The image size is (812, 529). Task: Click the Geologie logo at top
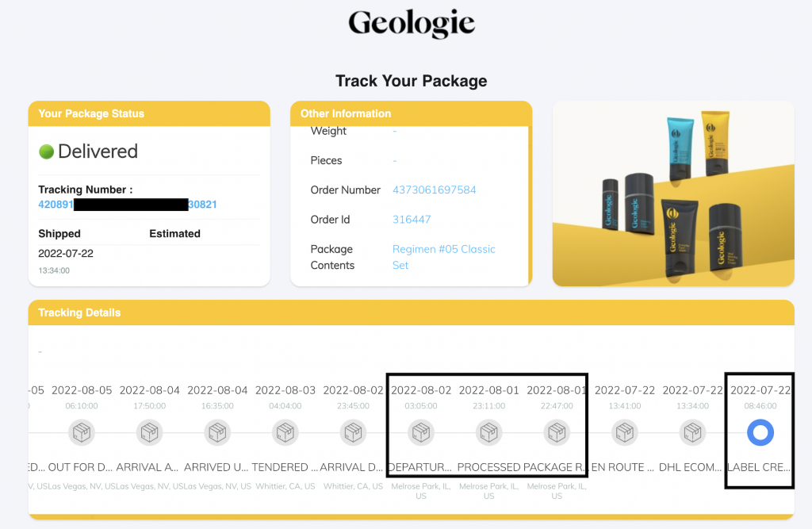(x=411, y=24)
